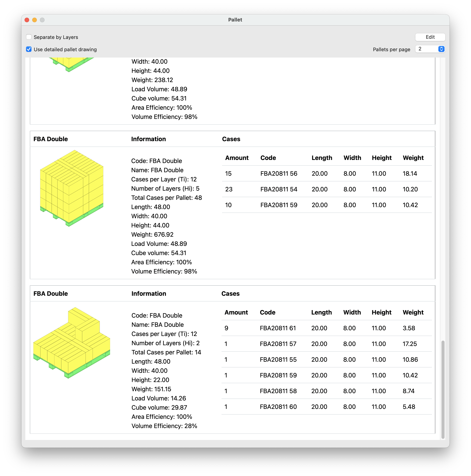Select the full FBA Double pallet drawing

[72, 188]
